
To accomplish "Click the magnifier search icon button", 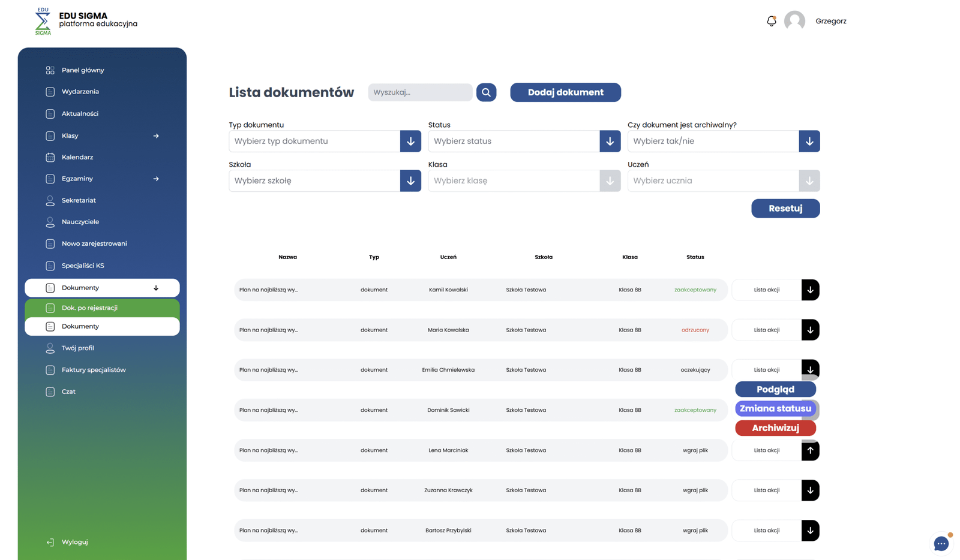I will [x=486, y=92].
